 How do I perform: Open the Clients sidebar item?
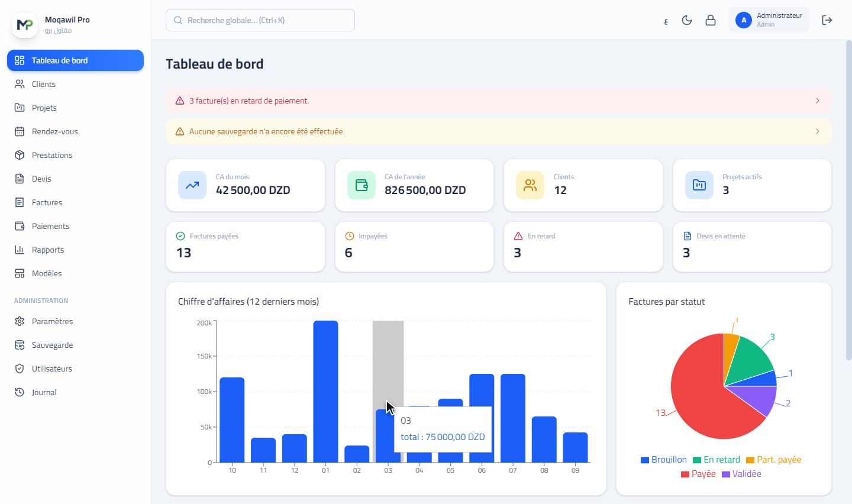pyautogui.click(x=75, y=84)
